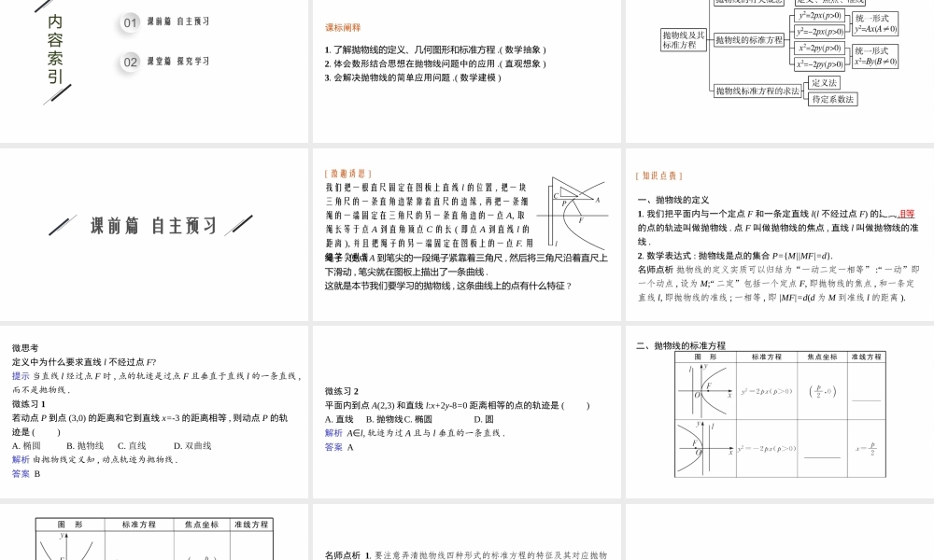Click the 定义法 box in the mind map
The height and width of the screenshot is (560, 934).
pyautogui.click(x=825, y=83)
